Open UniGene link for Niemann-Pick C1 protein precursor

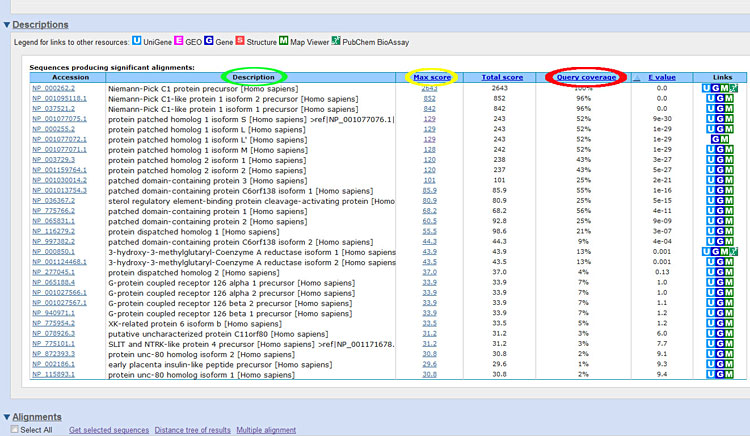click(706, 88)
